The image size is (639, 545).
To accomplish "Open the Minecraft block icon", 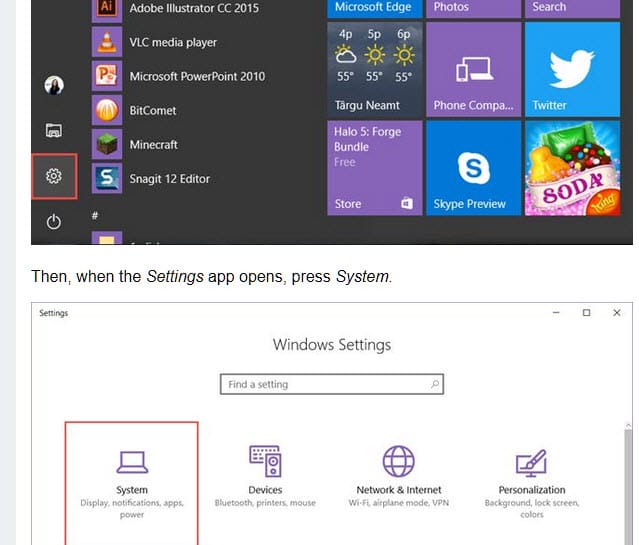I will click(107, 144).
